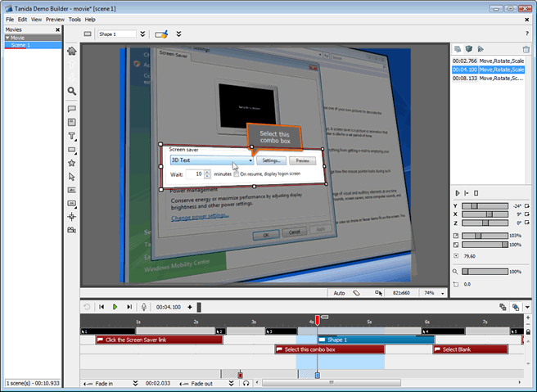The image size is (537, 392).
Task: Open the Tools menu
Action: tap(74, 20)
